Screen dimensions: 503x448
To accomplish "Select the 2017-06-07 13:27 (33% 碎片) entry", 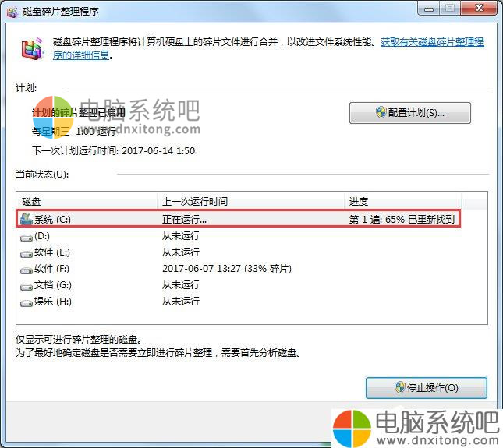I will click(x=226, y=269).
